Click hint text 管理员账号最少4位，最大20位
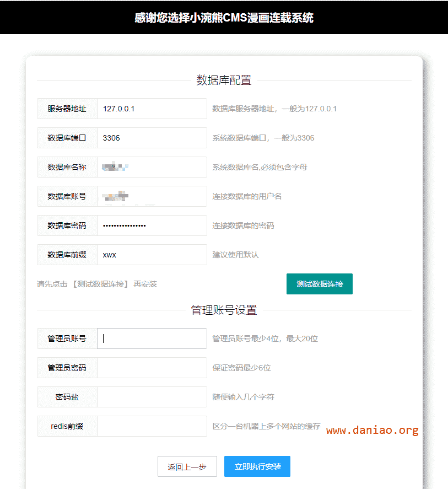Image resolution: width=448 pixels, height=489 pixels. pos(265,338)
